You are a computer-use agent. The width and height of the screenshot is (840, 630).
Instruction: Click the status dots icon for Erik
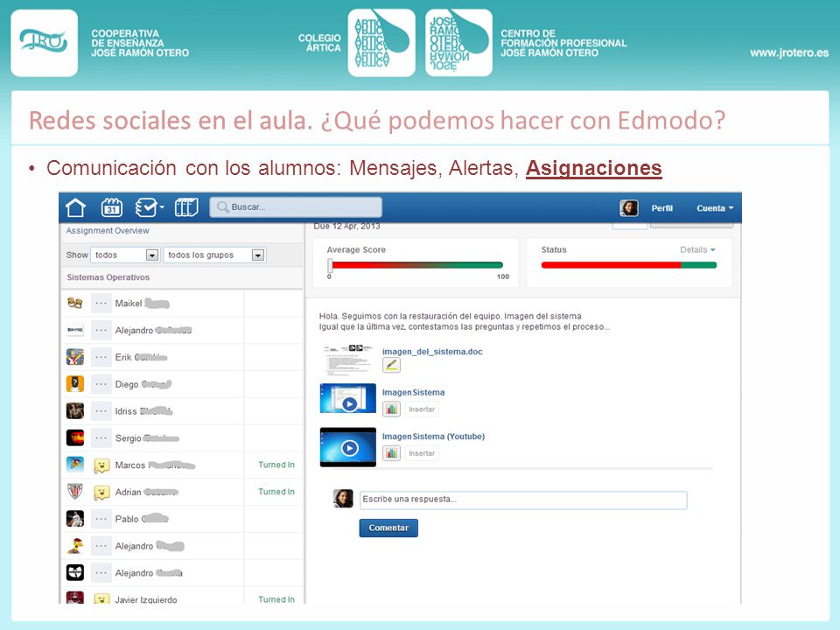[101, 357]
